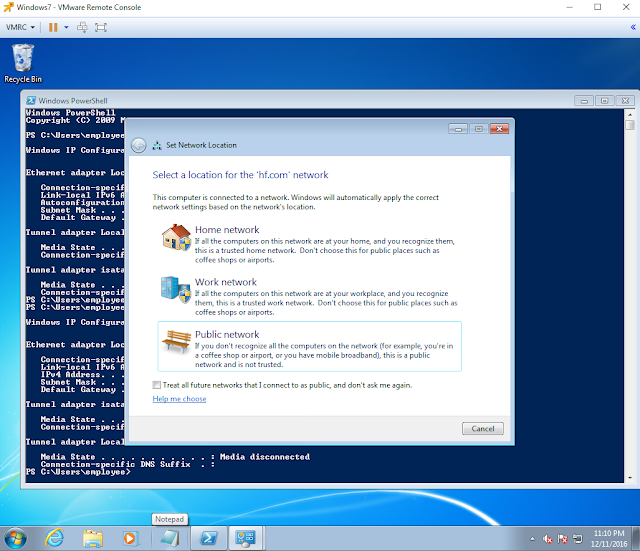This screenshot has height=551, width=640.
Task: Click the network status tray icon
Action: pos(578,539)
